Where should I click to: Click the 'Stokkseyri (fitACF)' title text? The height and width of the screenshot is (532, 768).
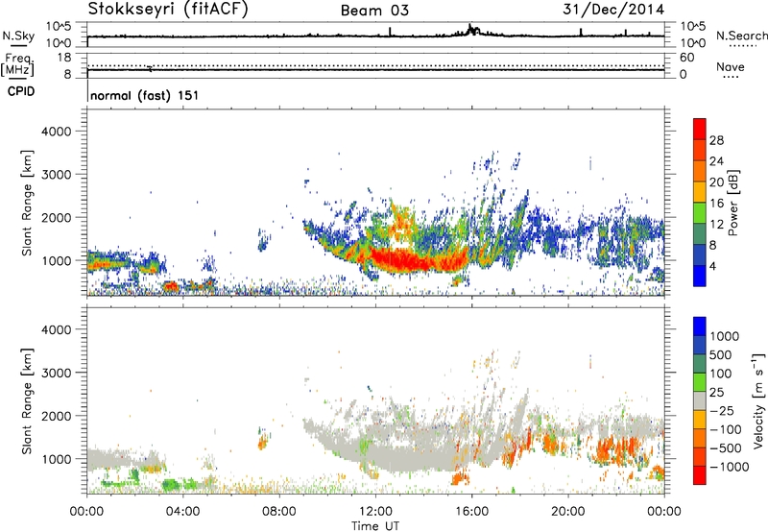point(168,10)
